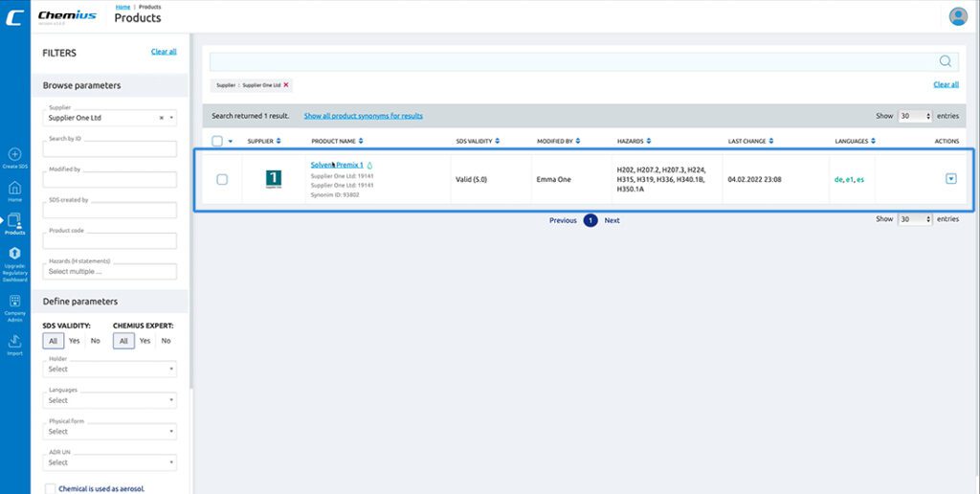Open the Physical form dropdown
This screenshot has height=494, width=980.
(x=111, y=432)
